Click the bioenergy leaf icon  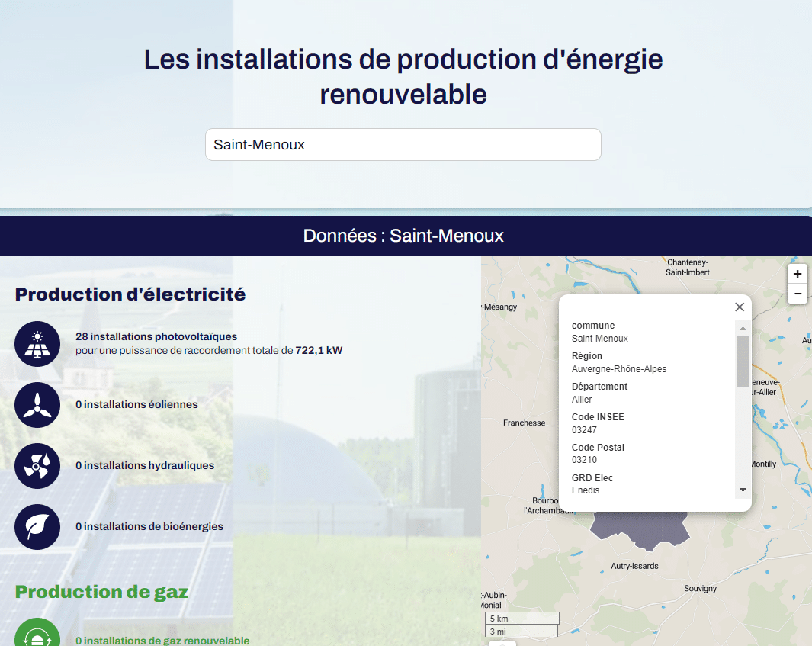click(x=37, y=527)
